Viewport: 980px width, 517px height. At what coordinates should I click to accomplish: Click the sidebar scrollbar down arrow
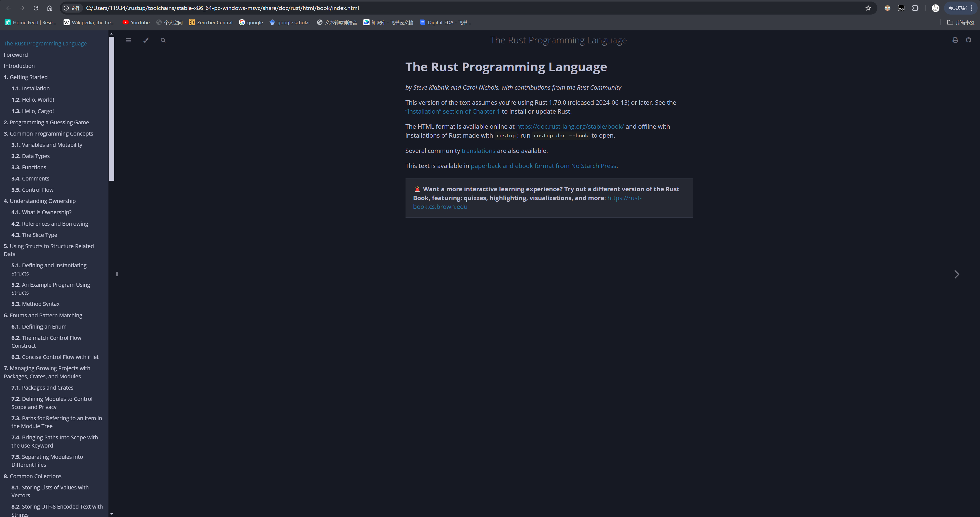112,514
